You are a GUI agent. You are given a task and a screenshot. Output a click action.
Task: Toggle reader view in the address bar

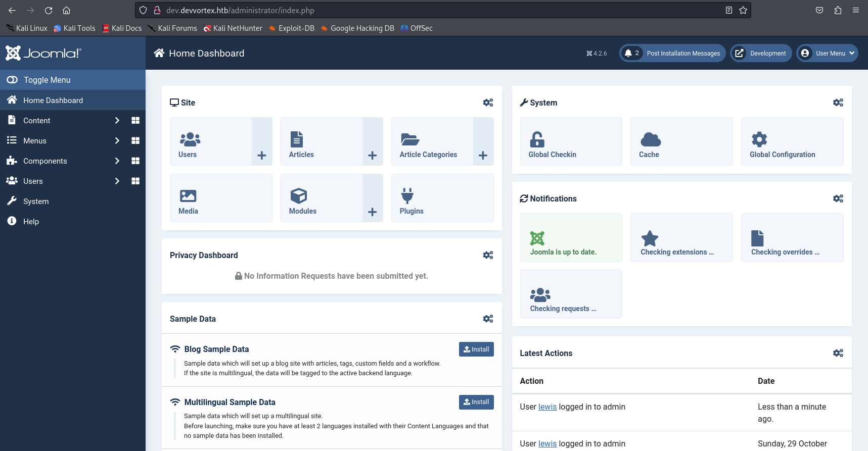(x=729, y=10)
